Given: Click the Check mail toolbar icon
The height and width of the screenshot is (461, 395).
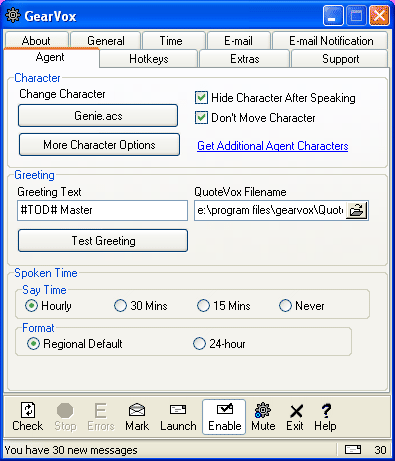Looking at the screenshot, I should point(28,417).
